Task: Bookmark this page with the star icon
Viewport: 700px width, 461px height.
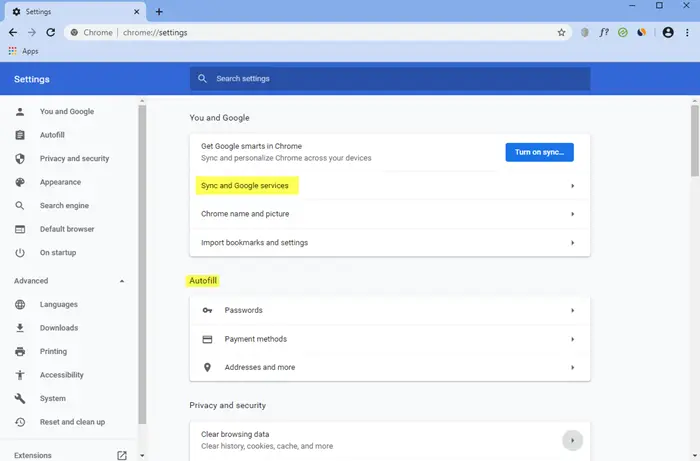Action: (x=561, y=33)
